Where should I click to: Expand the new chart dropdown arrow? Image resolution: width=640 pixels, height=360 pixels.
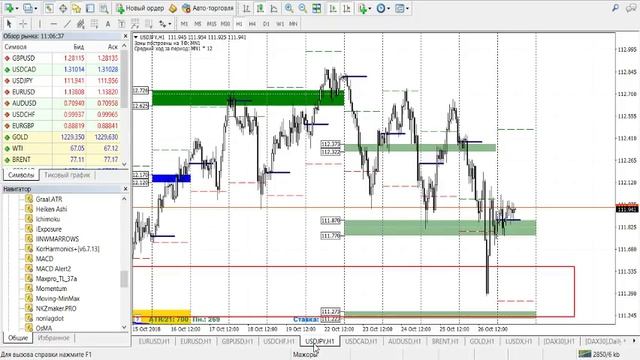[17, 8]
